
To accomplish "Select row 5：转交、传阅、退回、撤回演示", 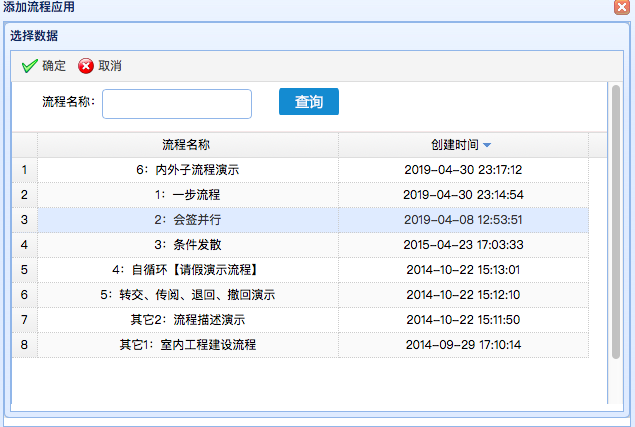I will coord(300,295).
